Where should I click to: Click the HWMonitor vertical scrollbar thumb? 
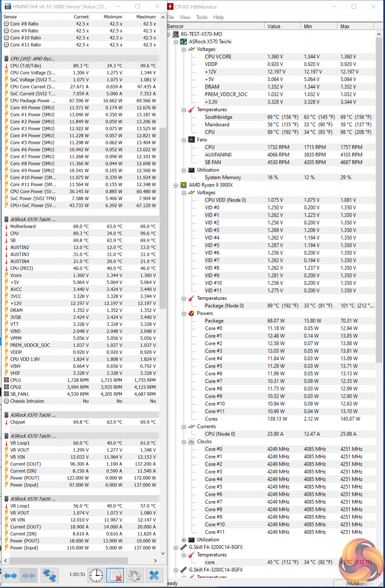point(379,200)
